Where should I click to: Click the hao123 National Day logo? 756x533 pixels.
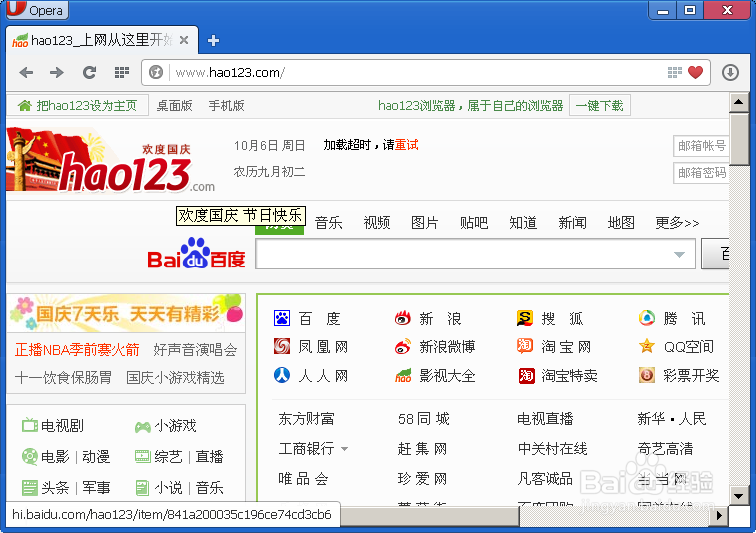tap(110, 160)
